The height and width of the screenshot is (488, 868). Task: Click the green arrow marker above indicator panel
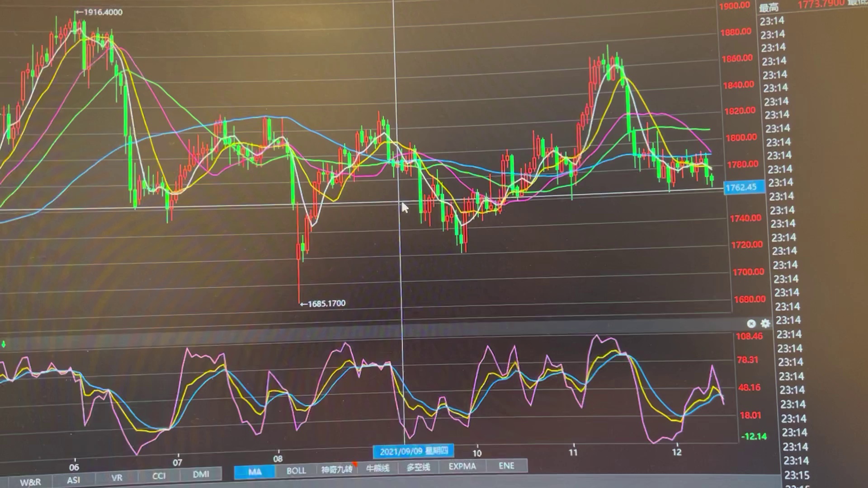pyautogui.click(x=4, y=345)
